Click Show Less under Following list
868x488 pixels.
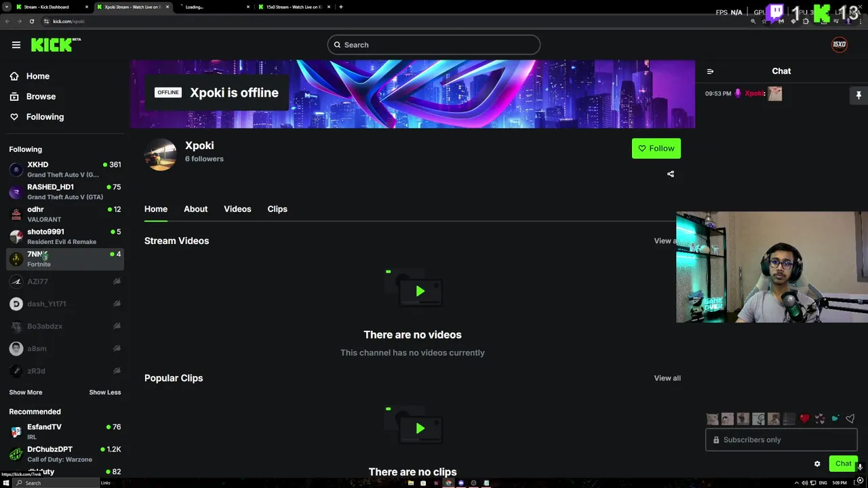(x=105, y=392)
